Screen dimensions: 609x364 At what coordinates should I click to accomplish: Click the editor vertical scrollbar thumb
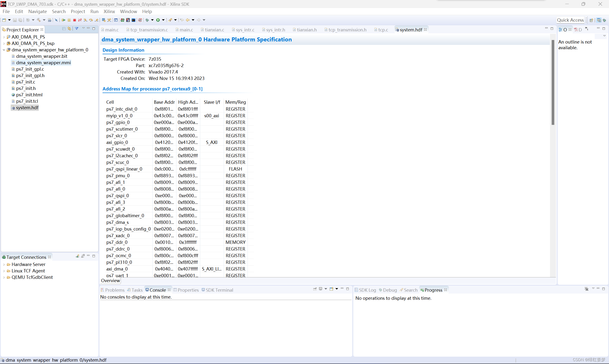coord(553,82)
